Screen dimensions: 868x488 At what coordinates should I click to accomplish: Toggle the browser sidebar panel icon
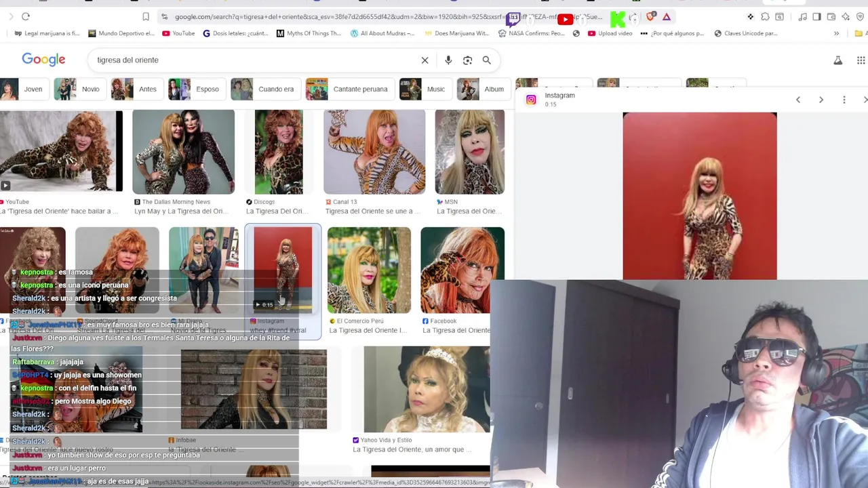pos(816,16)
